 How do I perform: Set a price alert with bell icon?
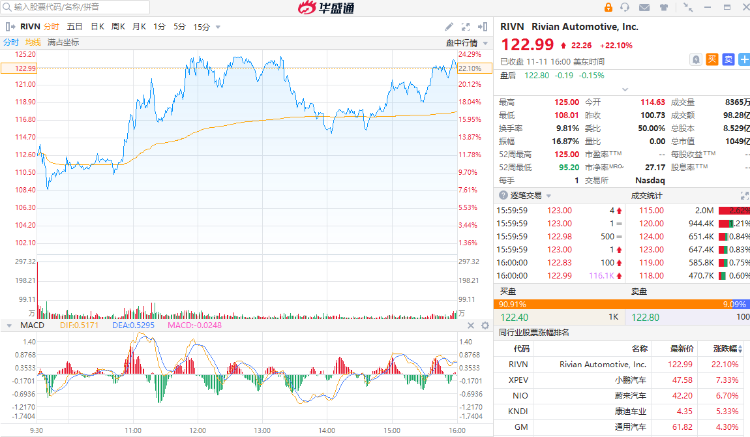click(696, 60)
